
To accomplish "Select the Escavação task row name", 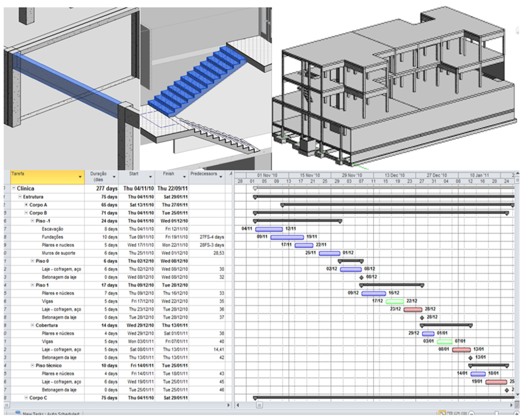I will pyautogui.click(x=52, y=229).
